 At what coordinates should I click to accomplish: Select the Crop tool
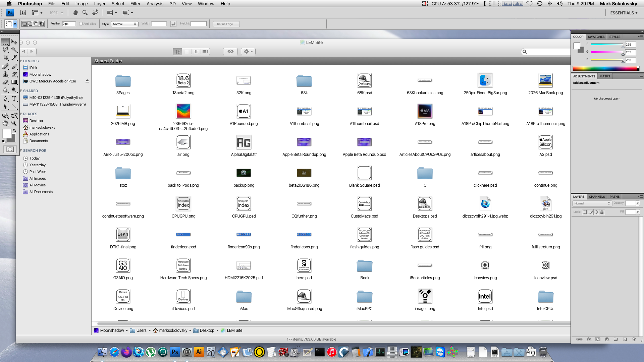coord(5,58)
